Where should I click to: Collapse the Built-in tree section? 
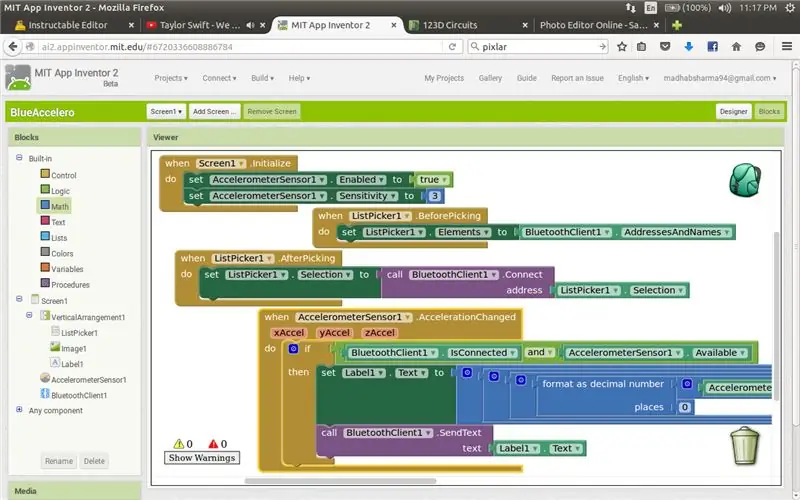point(19,158)
